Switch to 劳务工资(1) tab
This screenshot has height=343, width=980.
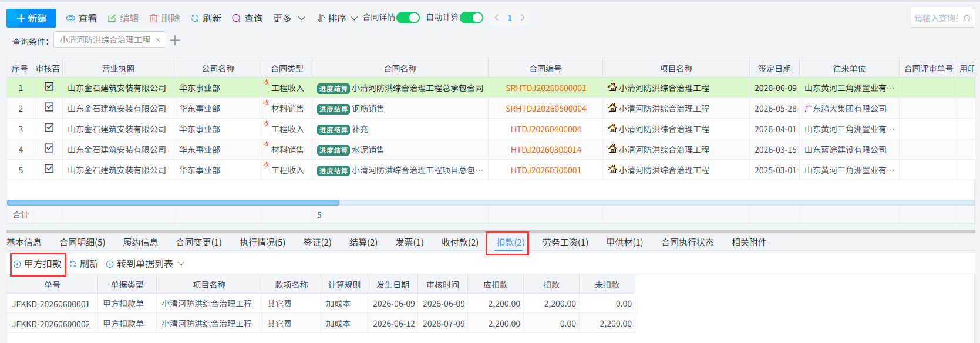click(565, 242)
